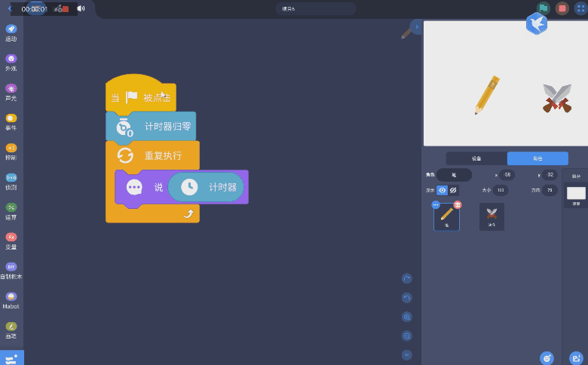This screenshot has width=588, height=365.
Task: Open the 控制 (Control) block category
Action: (11, 152)
